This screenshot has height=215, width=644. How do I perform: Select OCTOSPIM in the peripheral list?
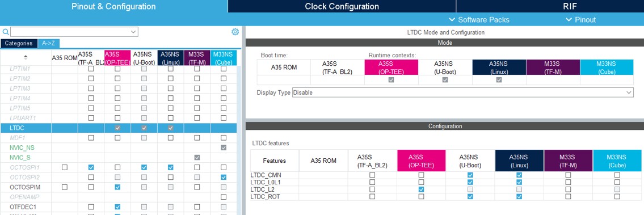click(x=24, y=187)
